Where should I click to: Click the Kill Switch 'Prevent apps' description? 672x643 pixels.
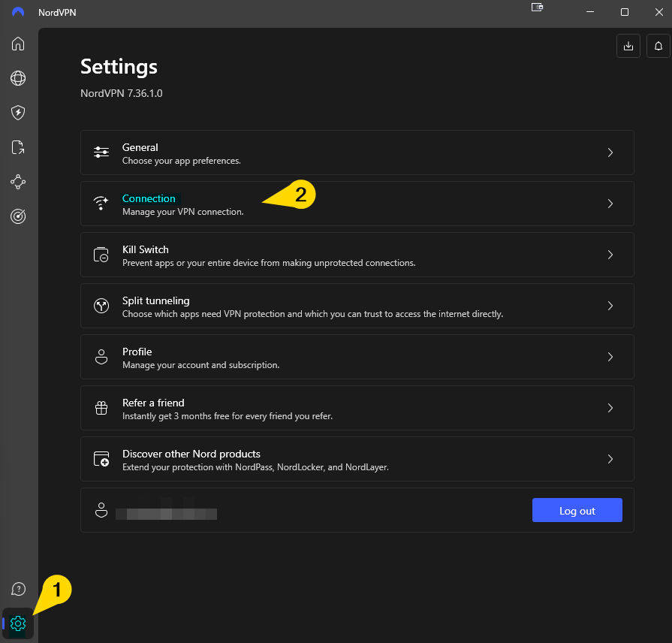point(269,263)
